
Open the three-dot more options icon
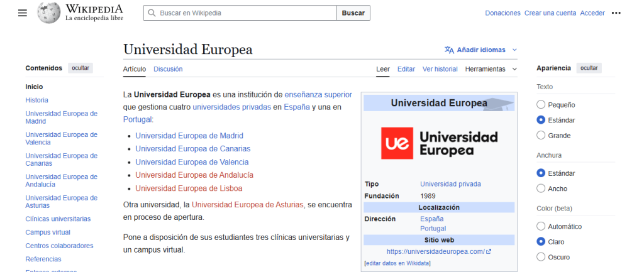pos(616,13)
